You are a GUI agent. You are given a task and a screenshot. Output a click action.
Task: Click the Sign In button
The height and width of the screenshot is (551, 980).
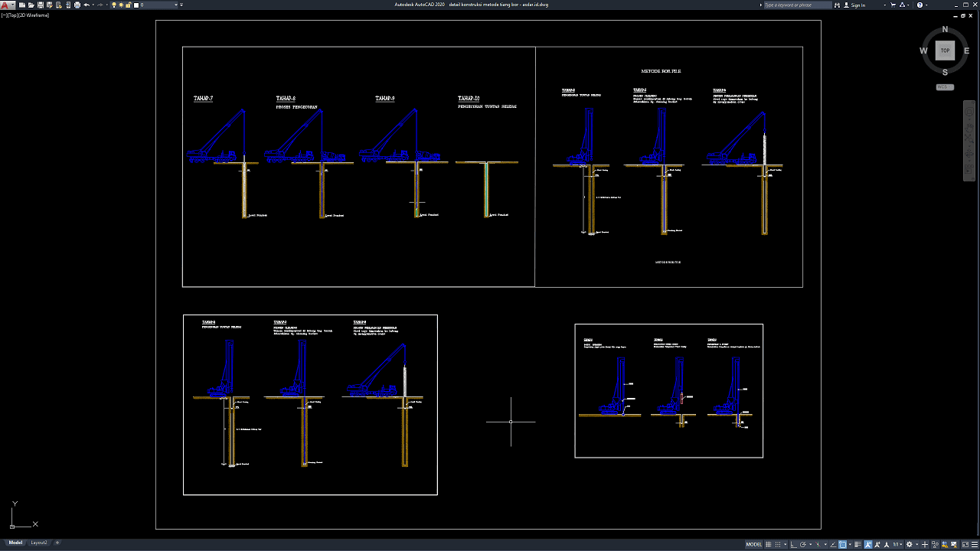[x=857, y=5]
